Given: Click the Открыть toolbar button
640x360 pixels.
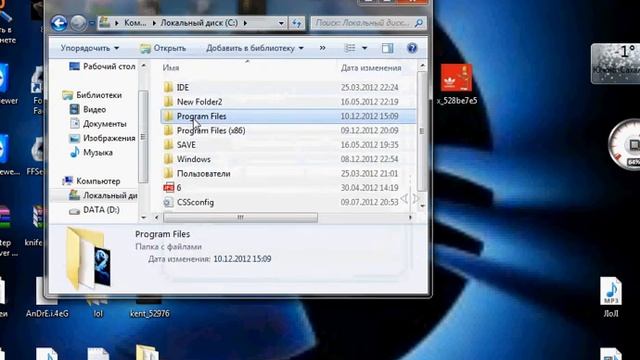Looking at the screenshot, I should point(163,48).
